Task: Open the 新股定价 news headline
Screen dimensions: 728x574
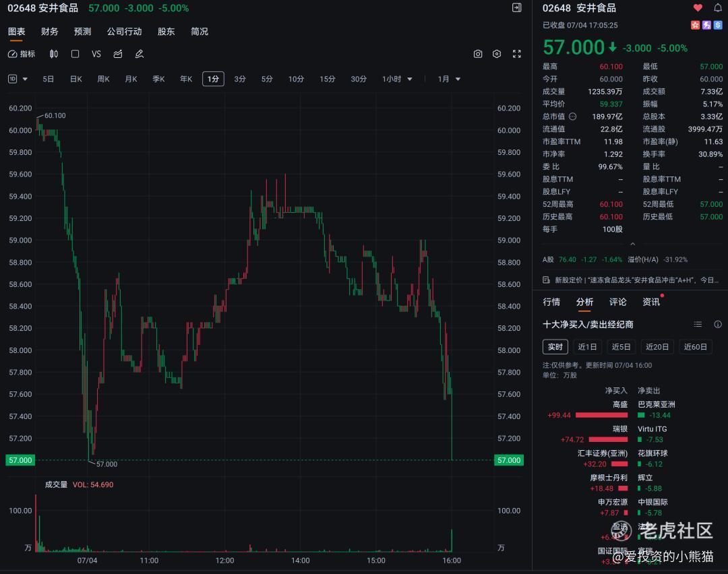Action: coord(637,280)
